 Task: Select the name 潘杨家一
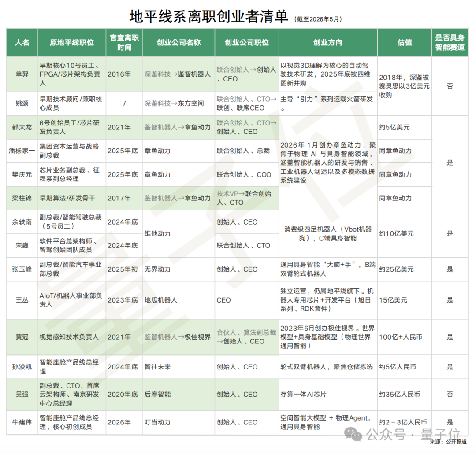pos(22,151)
